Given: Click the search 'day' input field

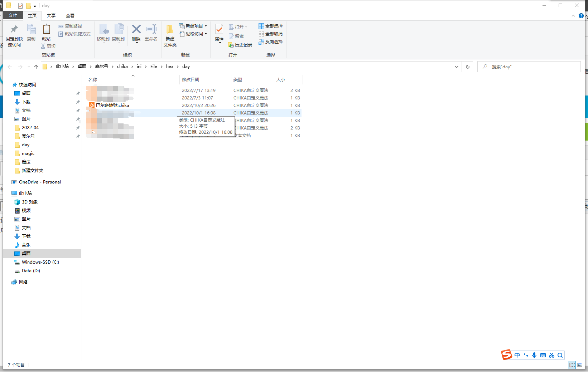Looking at the screenshot, I should tap(529, 67).
